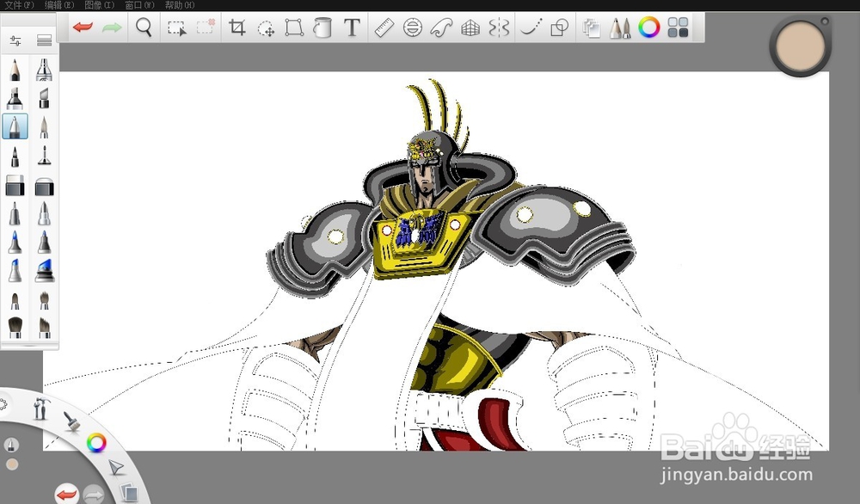Select the Transform (distort box) tool

click(294, 27)
